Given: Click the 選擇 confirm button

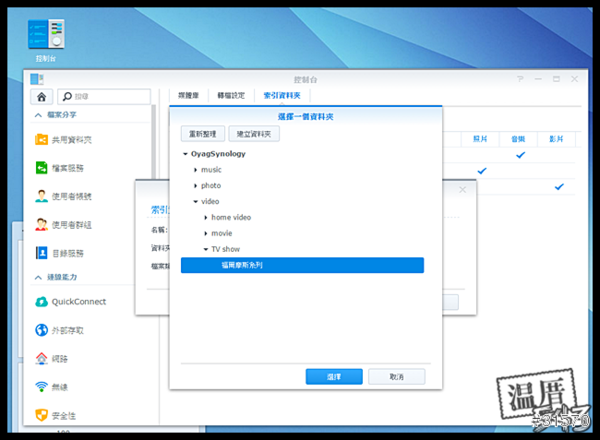Looking at the screenshot, I should pos(334,376).
